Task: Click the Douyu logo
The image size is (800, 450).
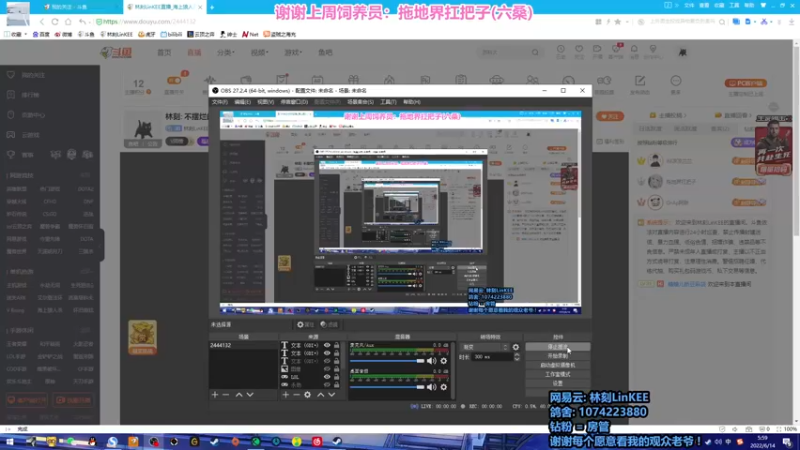Action: click(x=116, y=52)
